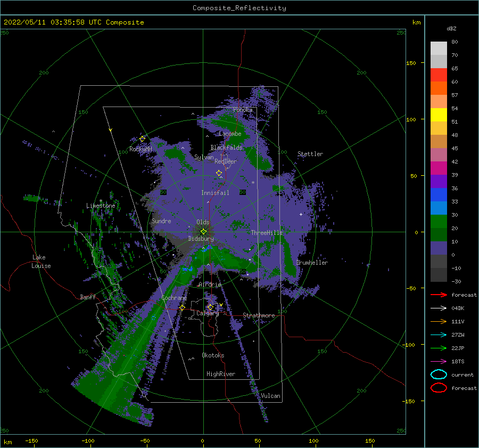The width and height of the screenshot is (479, 448).
Task: Click the 80 value in the dBZ legend
Action: [455, 42]
